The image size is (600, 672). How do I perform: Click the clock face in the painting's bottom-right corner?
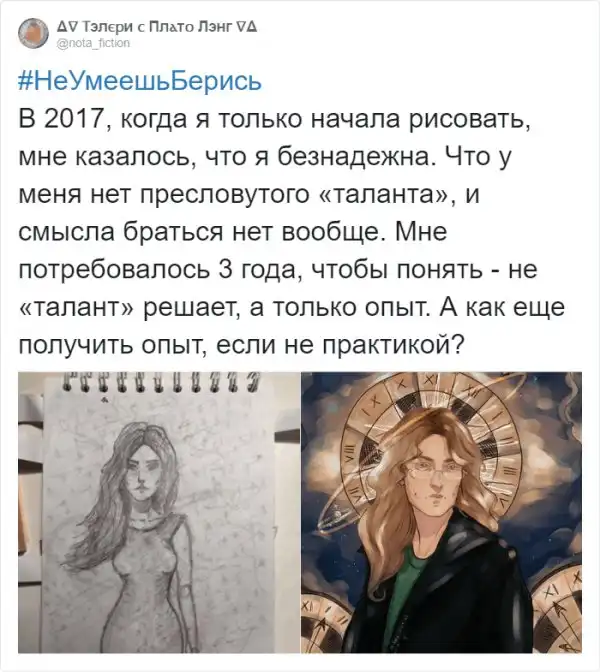(557, 611)
